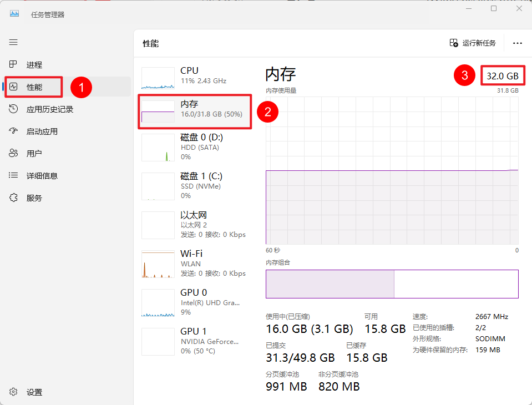Click the 159 MB hardware reserved value
Viewport: 532px width, 405px height.
(x=488, y=350)
